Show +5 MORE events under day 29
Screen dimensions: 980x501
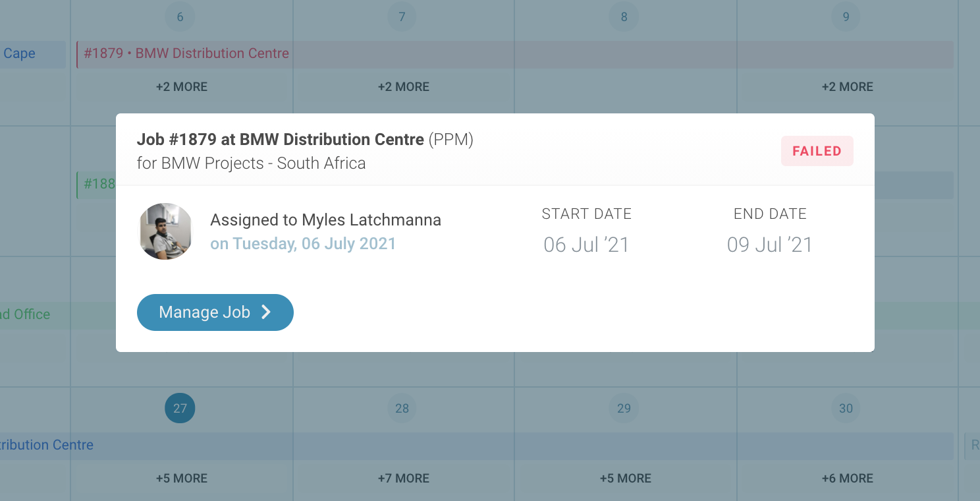coord(626,479)
